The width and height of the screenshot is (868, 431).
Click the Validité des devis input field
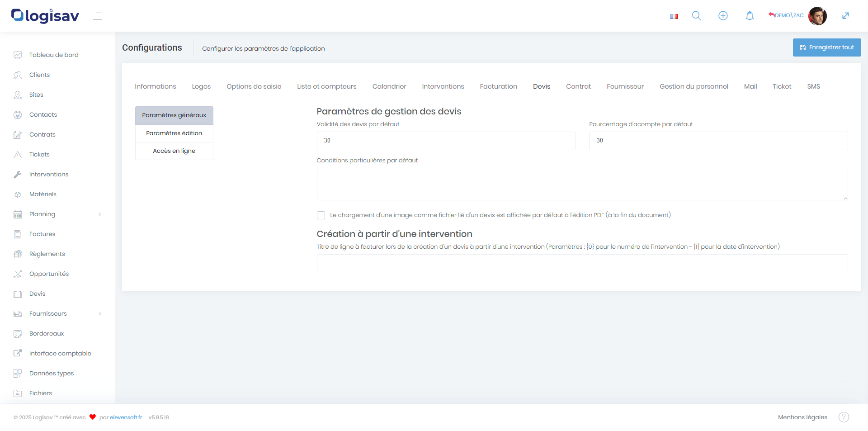click(x=446, y=141)
